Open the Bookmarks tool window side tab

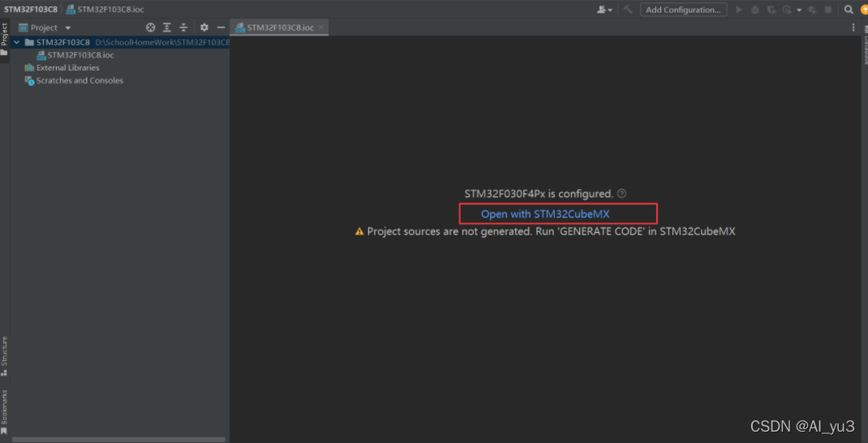pos(4,411)
